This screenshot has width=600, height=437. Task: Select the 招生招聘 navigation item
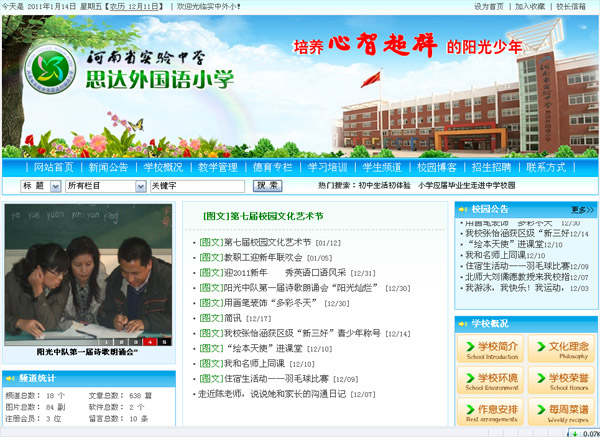[491, 167]
